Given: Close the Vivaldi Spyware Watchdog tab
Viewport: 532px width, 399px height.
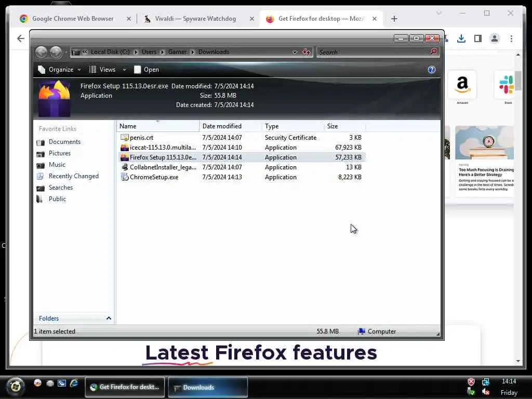Looking at the screenshot, I should 252,19.
